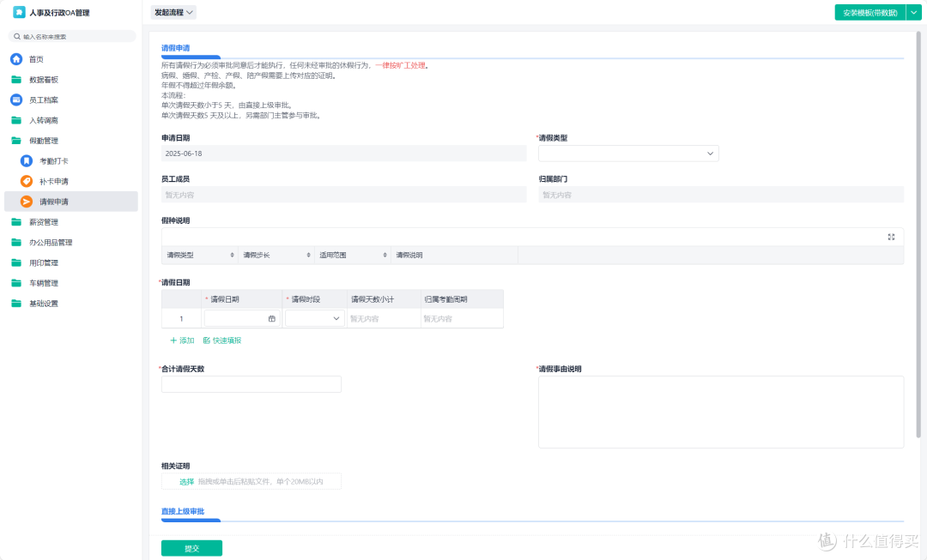This screenshot has height=560, width=927.
Task: Click the green 提交 button
Action: 191,548
